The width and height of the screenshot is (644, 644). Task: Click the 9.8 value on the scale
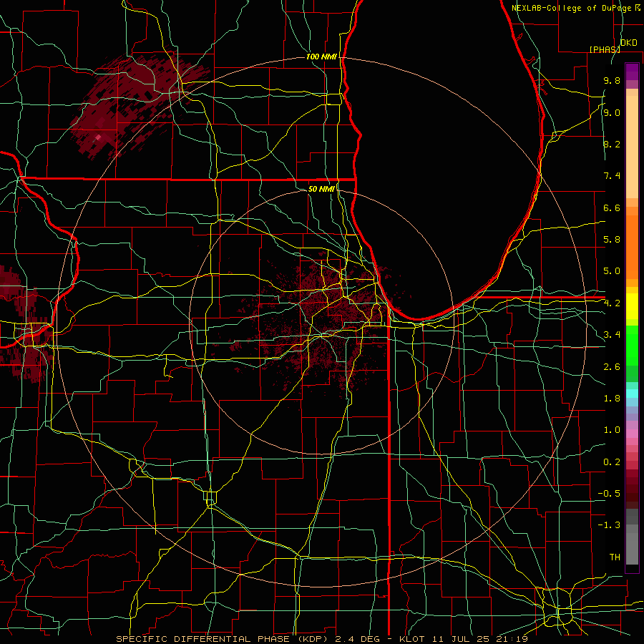[x=612, y=80]
